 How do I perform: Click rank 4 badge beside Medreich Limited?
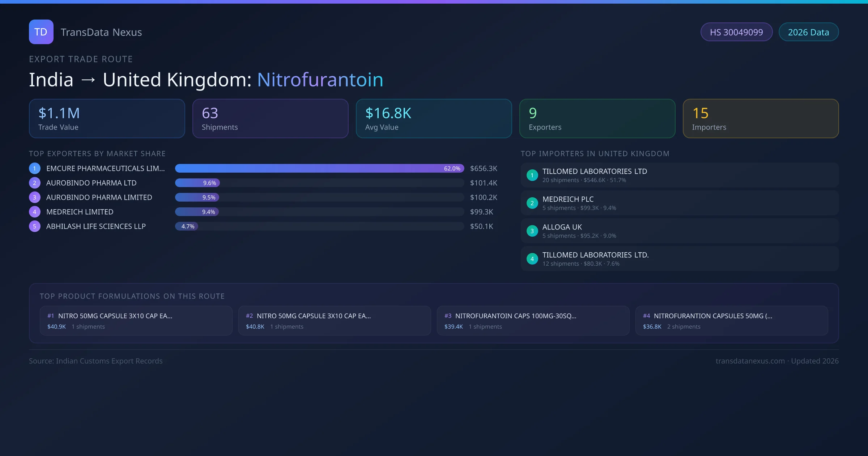(x=35, y=212)
